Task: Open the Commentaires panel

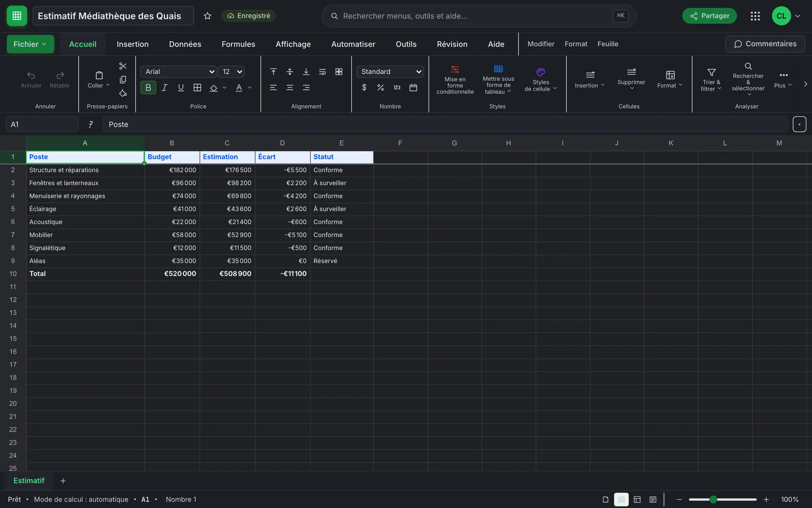Action: coord(765,44)
